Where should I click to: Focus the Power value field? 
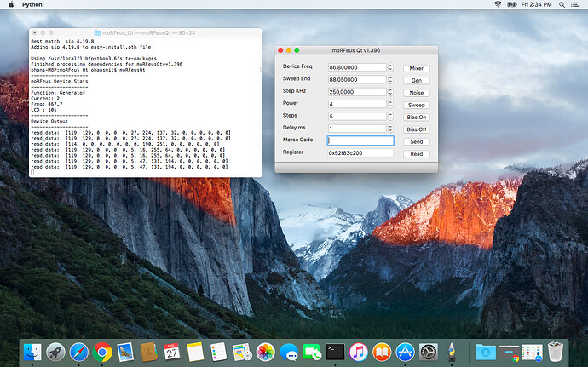pyautogui.click(x=357, y=104)
